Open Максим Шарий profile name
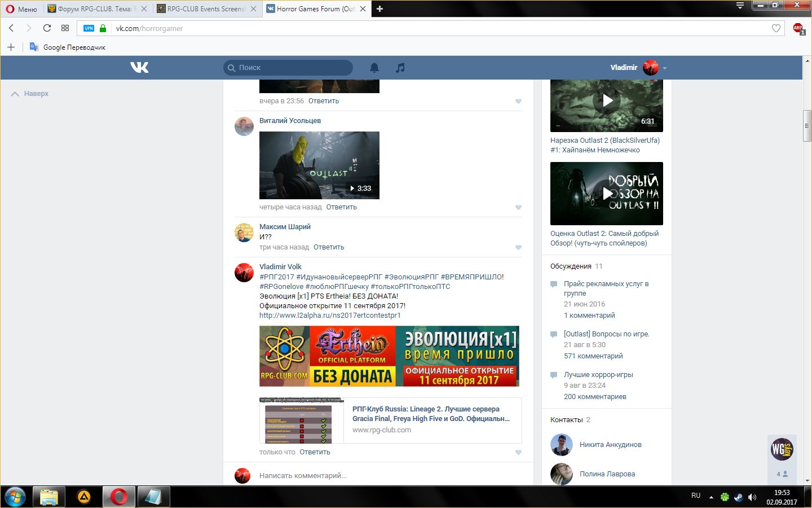 click(x=285, y=227)
